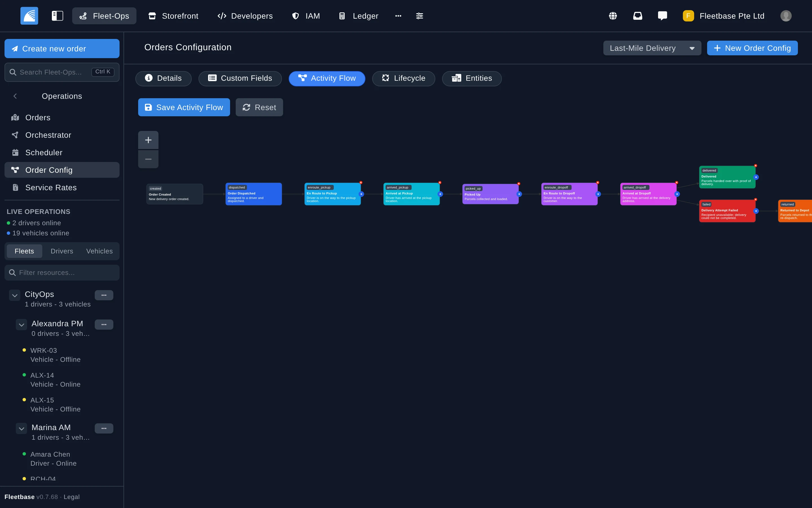Add activity after Picked Up
This screenshot has width=812, height=508.
tap(519, 194)
